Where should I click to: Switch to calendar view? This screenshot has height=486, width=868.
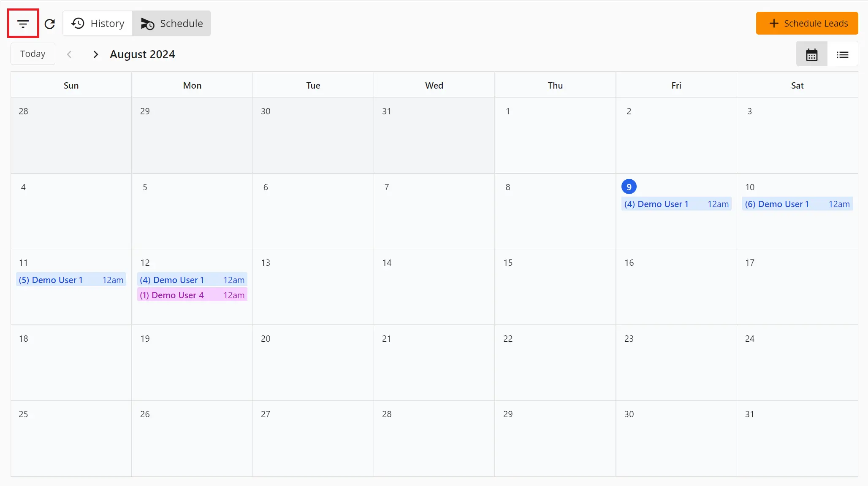coord(812,54)
